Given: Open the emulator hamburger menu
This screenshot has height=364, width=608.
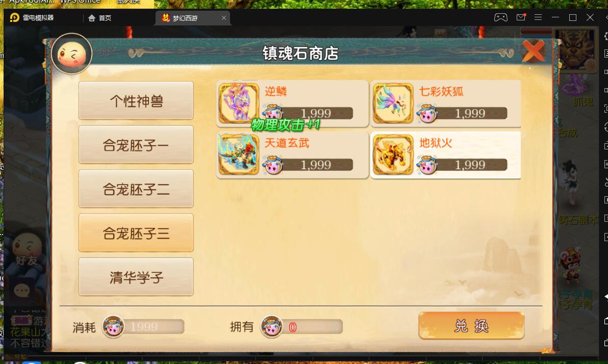Looking at the screenshot, I should [x=538, y=17].
